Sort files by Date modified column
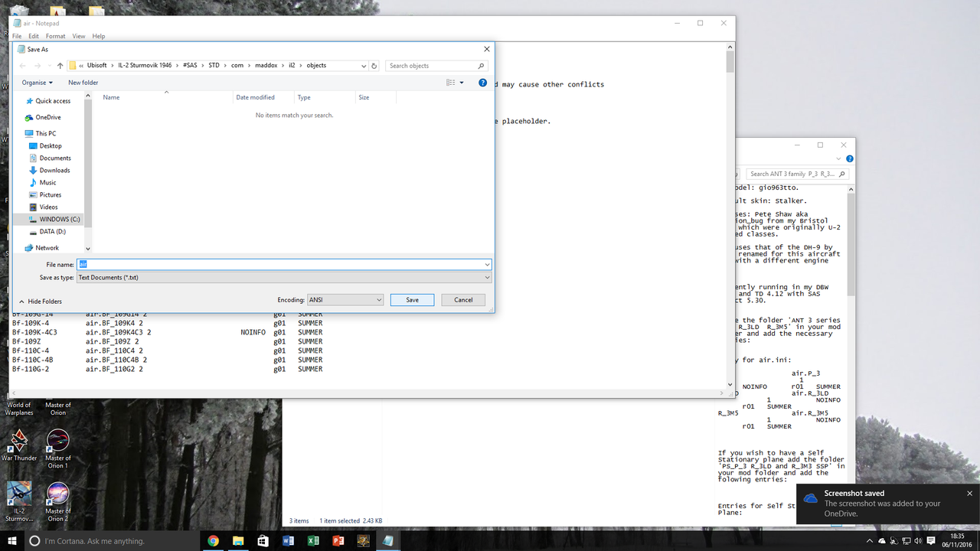 tap(263, 97)
